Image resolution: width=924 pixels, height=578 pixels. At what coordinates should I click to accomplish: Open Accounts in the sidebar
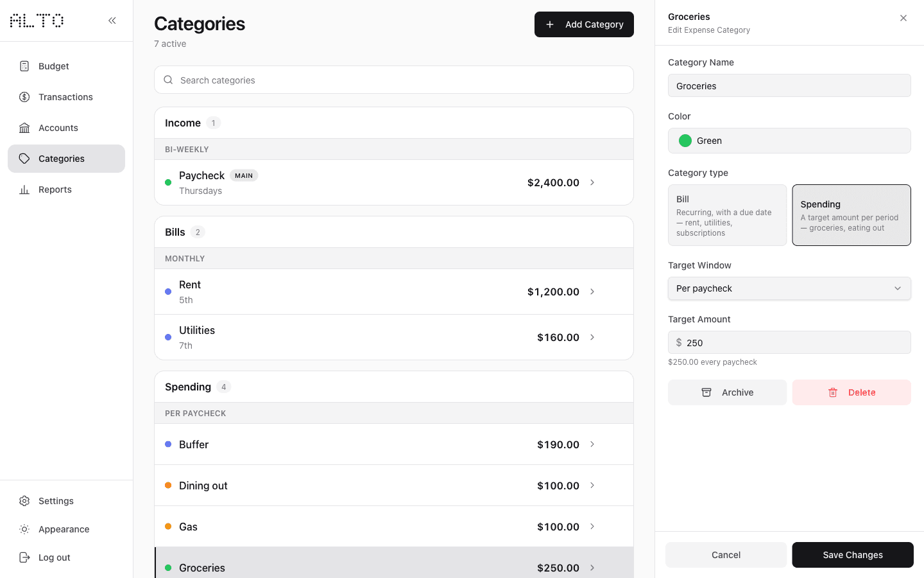point(66,128)
